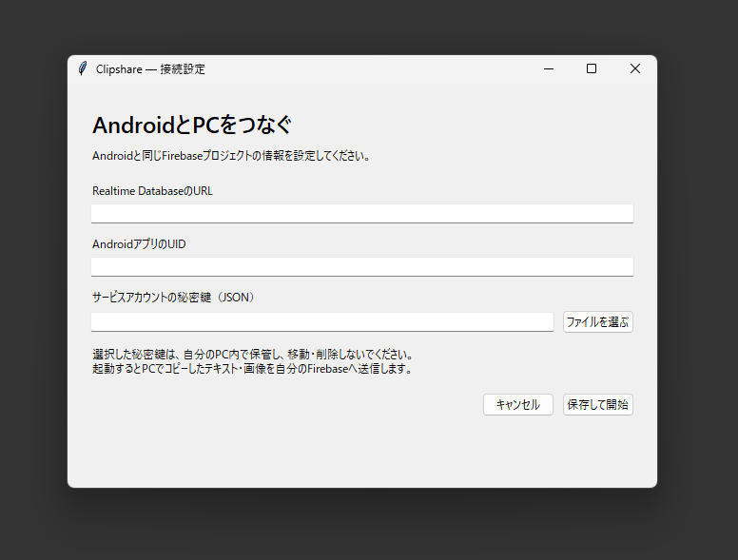Click the note line starting 選択した秘密鍵は
The width and height of the screenshot is (738, 560).
[x=253, y=355]
